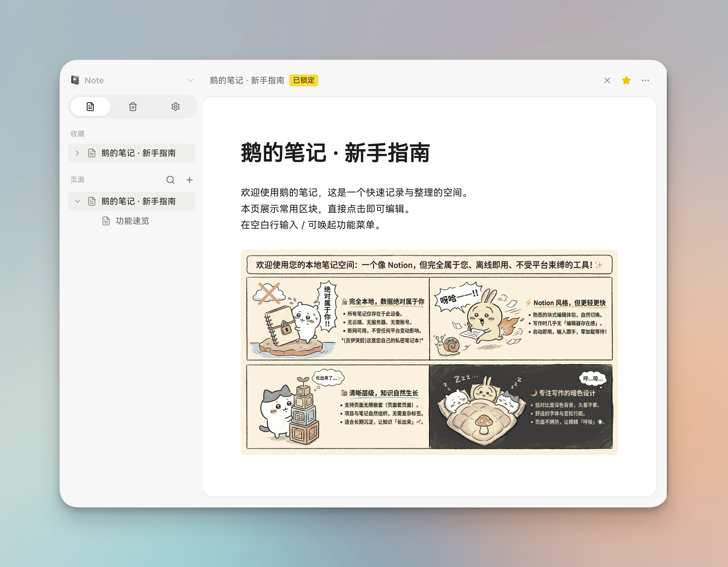Click the 收藏 section label

pos(77,134)
